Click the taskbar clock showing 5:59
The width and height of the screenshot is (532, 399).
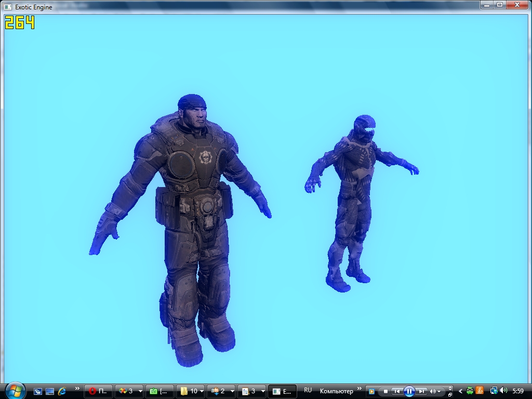pyautogui.click(x=518, y=391)
